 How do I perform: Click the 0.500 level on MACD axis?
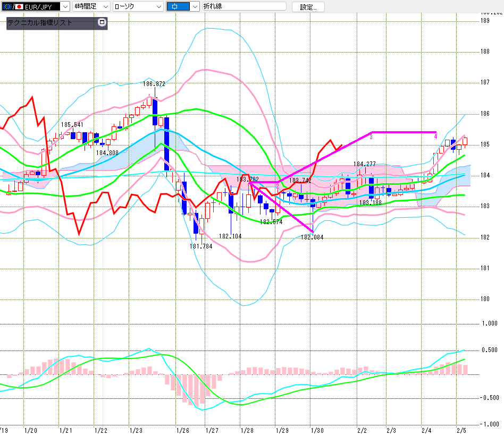489,350
